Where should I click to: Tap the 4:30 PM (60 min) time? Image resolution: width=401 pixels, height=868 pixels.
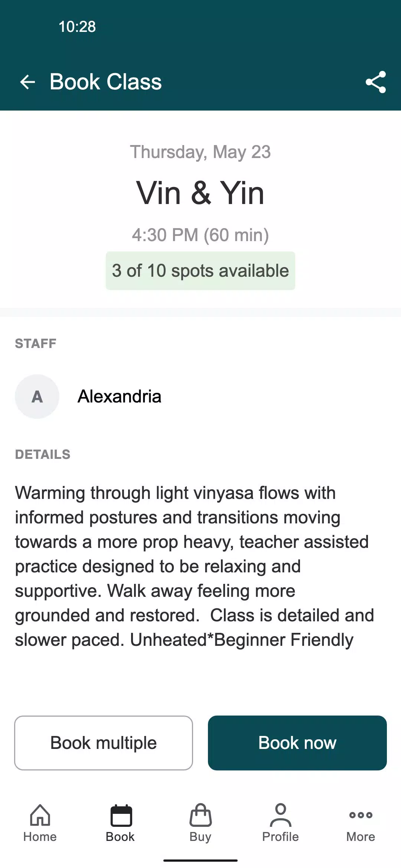pos(200,235)
